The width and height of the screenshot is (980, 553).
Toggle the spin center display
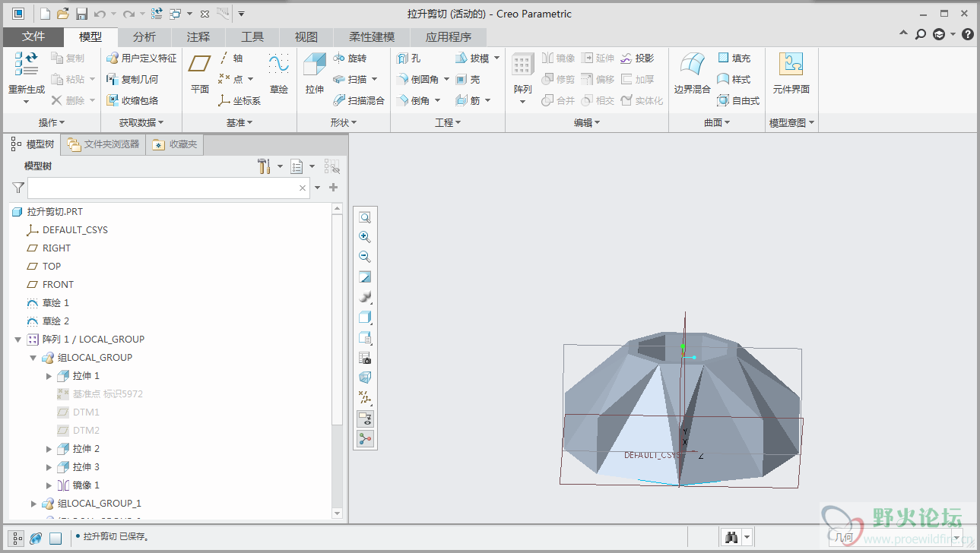click(x=365, y=439)
